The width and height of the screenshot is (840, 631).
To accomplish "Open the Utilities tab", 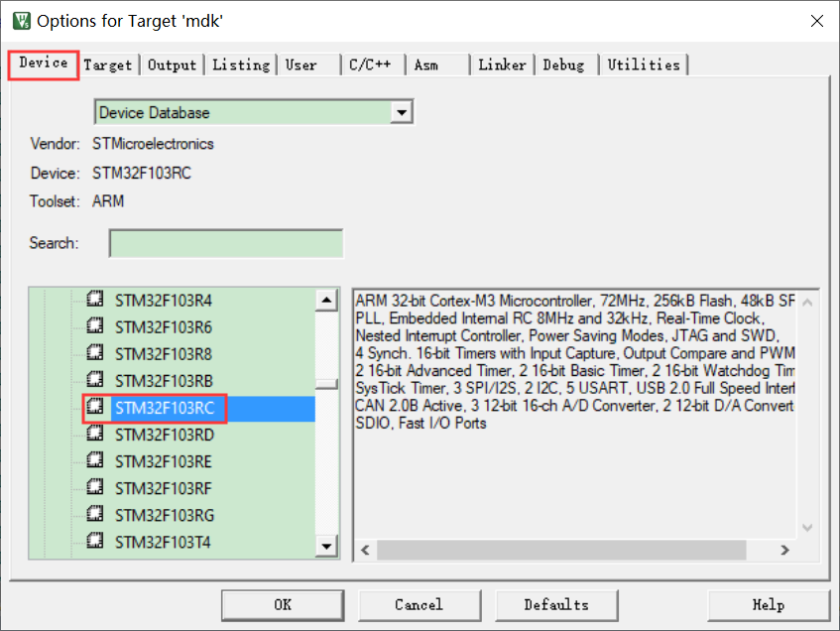I will pyautogui.click(x=644, y=64).
